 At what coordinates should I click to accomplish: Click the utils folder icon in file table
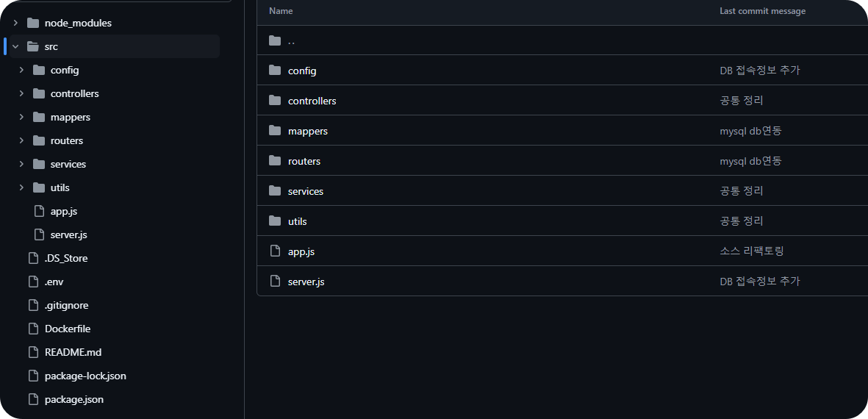pyautogui.click(x=275, y=221)
